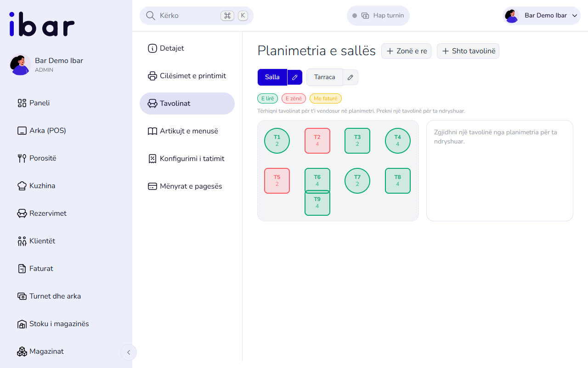This screenshot has height=368, width=588.
Task: Select round table T7
Action: [x=357, y=181]
